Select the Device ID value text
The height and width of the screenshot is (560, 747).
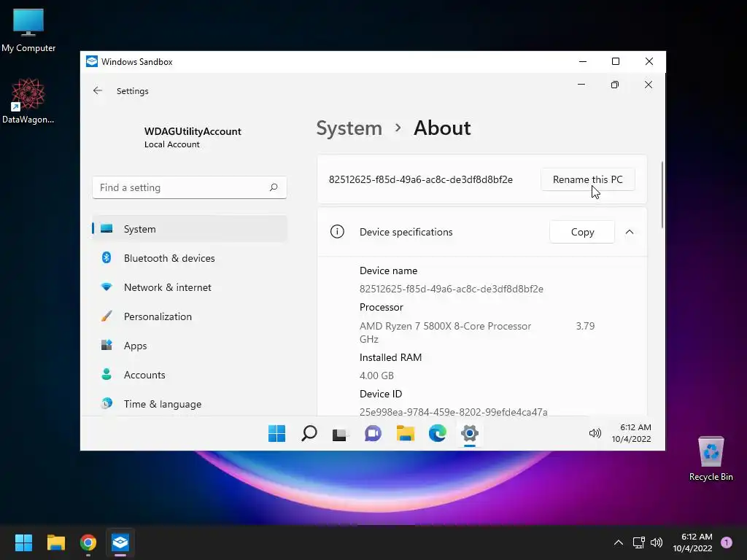[453, 412]
